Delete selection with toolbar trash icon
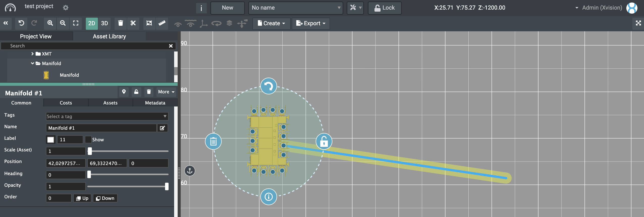The height and width of the screenshot is (217, 644). [x=121, y=23]
